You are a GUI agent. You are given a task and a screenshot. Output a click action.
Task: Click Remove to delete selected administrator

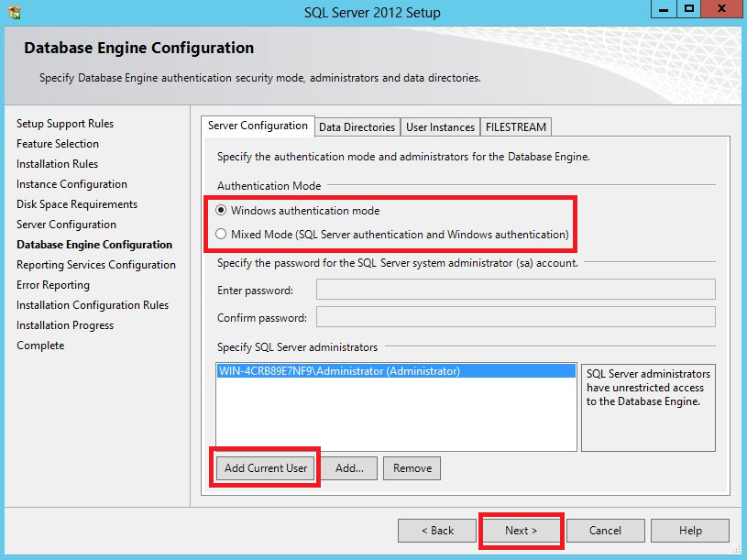click(x=412, y=468)
